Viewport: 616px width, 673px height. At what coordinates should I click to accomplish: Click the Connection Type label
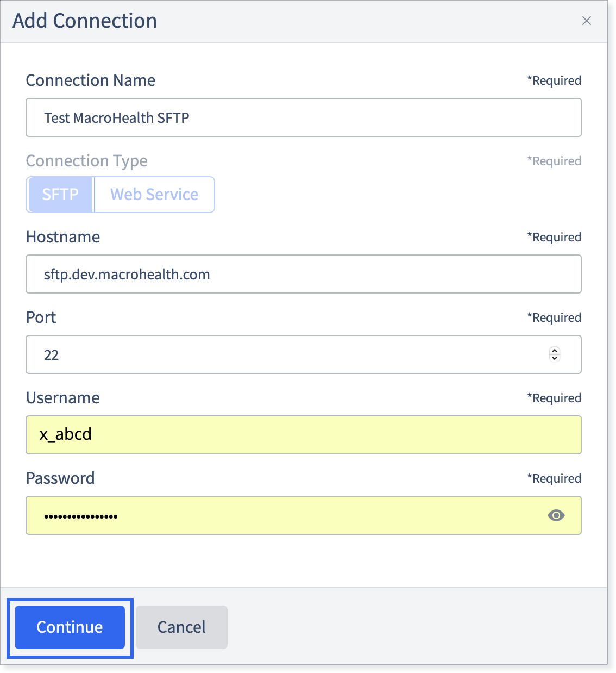[x=87, y=161]
